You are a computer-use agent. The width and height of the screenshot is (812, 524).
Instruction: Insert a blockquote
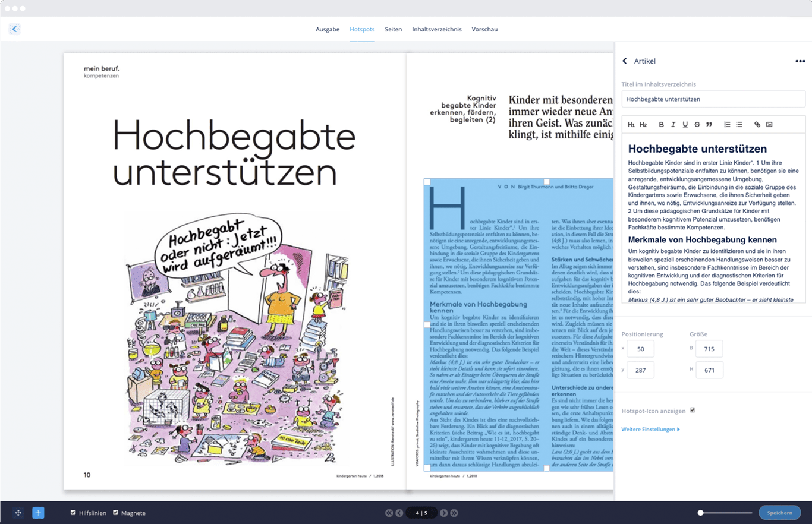(x=709, y=125)
